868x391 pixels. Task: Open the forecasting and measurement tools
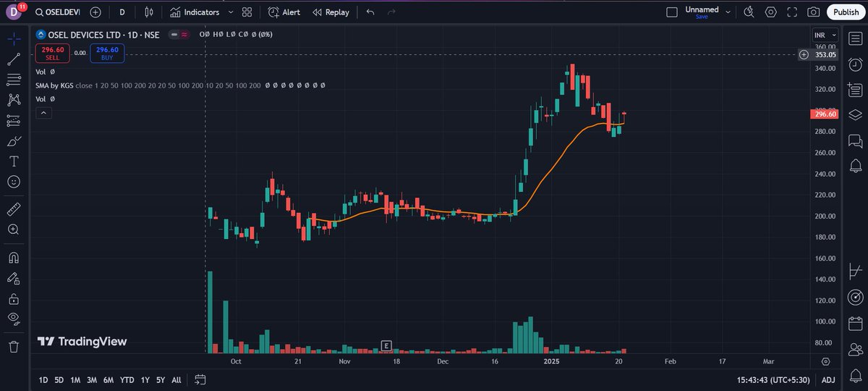tap(14, 120)
